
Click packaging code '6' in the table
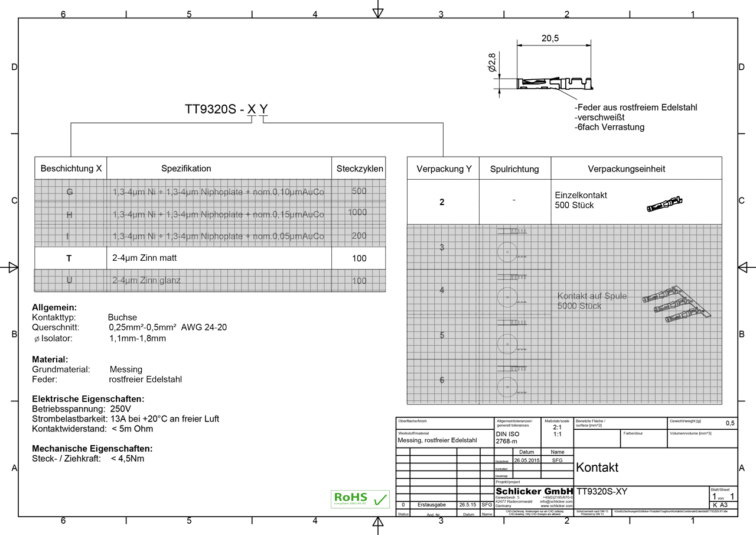[442, 380]
